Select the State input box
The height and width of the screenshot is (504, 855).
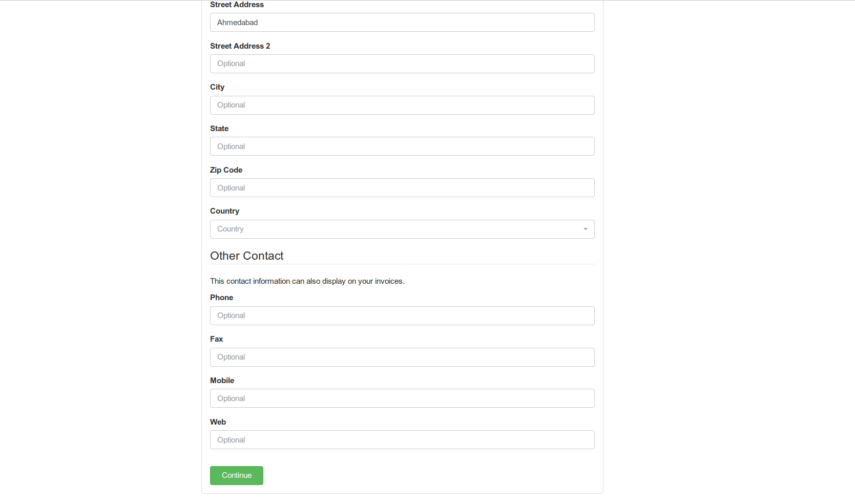pos(402,146)
